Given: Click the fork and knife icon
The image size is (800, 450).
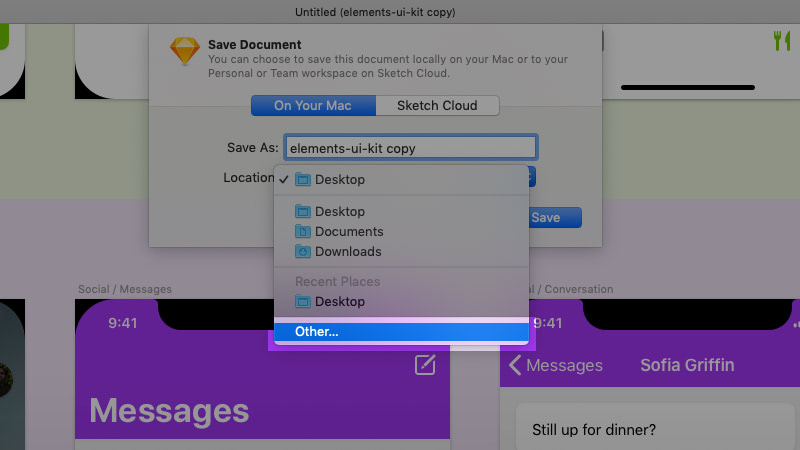Looking at the screenshot, I should [x=782, y=40].
